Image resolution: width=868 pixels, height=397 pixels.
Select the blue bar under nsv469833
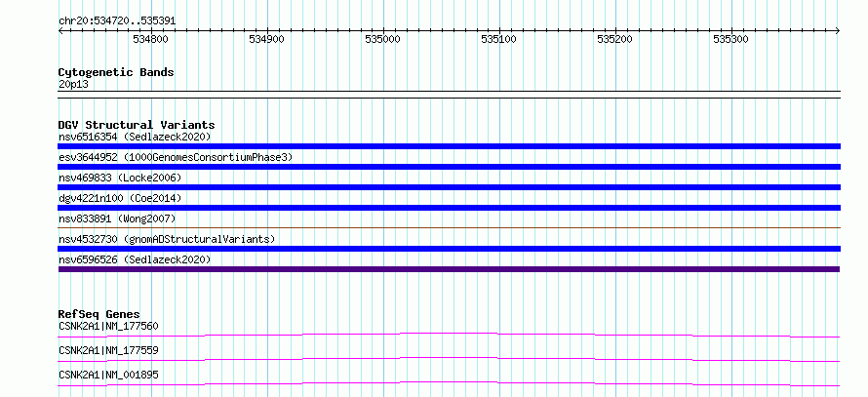click(x=449, y=187)
